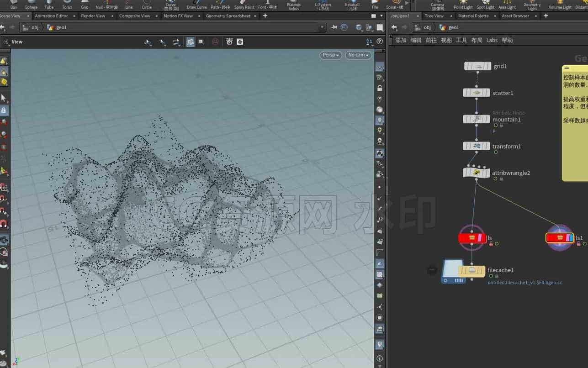
Task: Switch to the Animation Editor tab
Action: tap(51, 16)
